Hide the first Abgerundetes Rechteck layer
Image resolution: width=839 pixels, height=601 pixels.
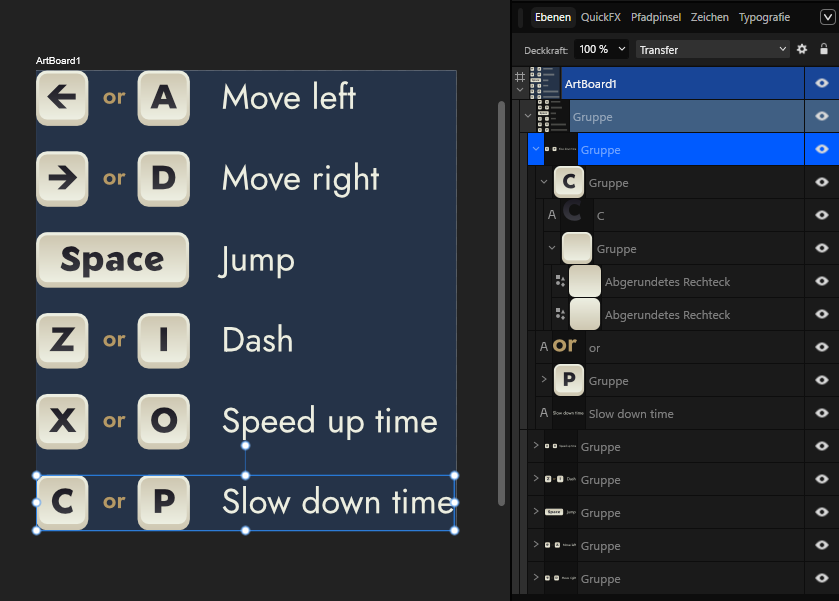(x=822, y=281)
